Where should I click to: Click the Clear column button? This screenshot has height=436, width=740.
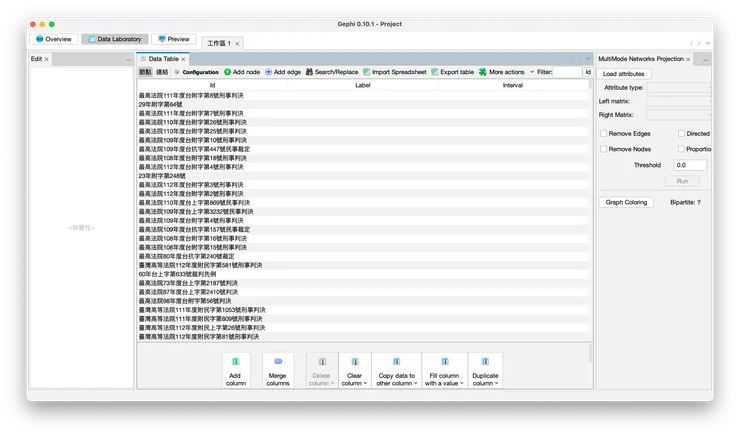tap(354, 371)
